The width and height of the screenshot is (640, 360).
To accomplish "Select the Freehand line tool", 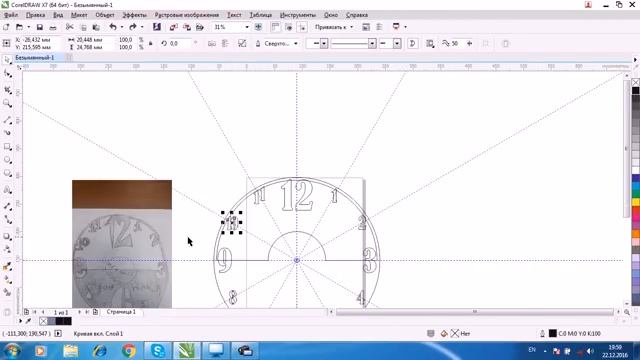I will pos(7,120).
